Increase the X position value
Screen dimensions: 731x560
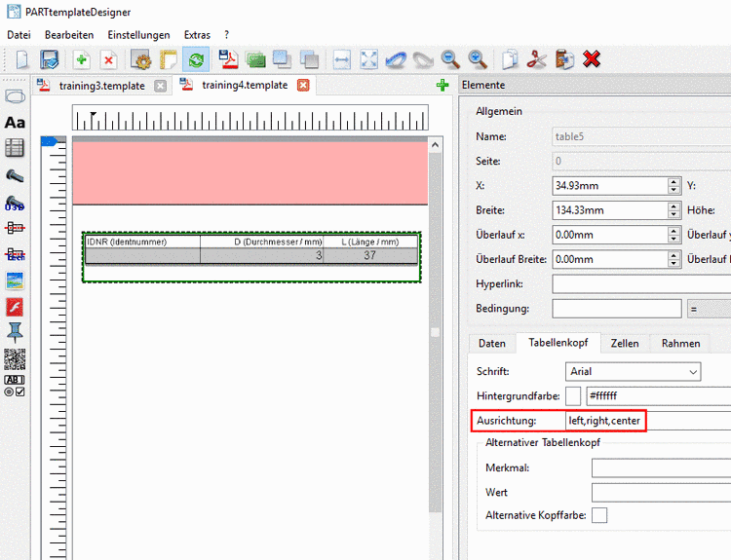coord(673,181)
